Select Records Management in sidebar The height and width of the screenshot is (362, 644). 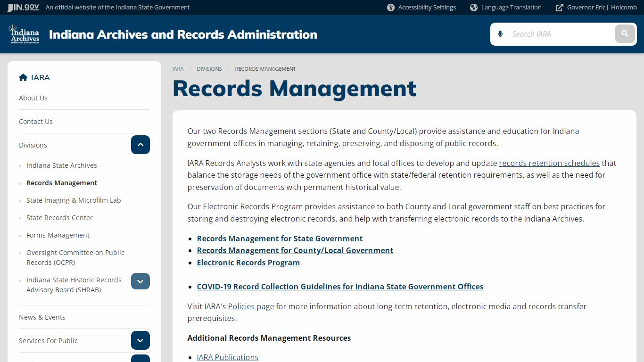click(62, 183)
